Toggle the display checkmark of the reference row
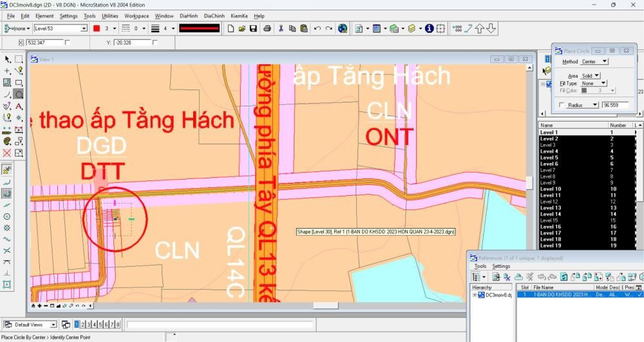This screenshot has width=644, height=342. [x=640, y=295]
